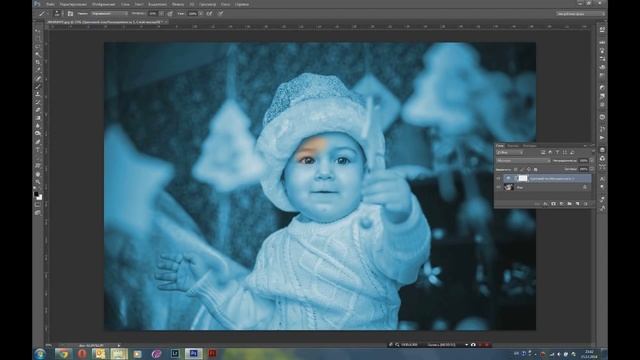Viewport: 640px width, 360px height.
Task: Hide the adjustment layer with eye icon
Action: click(x=498, y=178)
